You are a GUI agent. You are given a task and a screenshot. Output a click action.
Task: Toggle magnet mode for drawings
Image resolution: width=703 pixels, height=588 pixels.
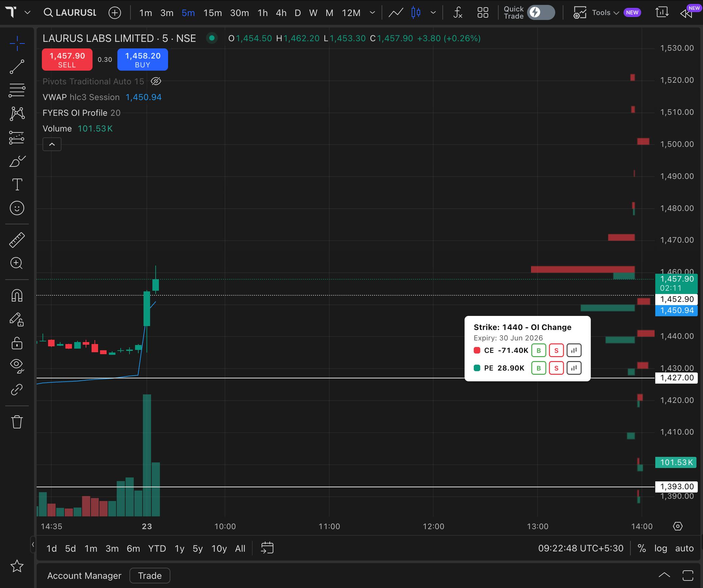(17, 295)
